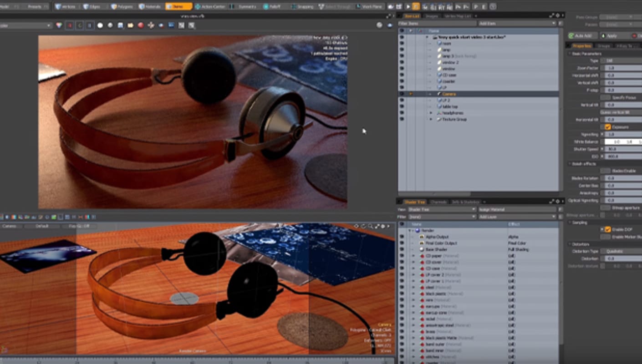Select the Camera item in Item List

click(448, 94)
